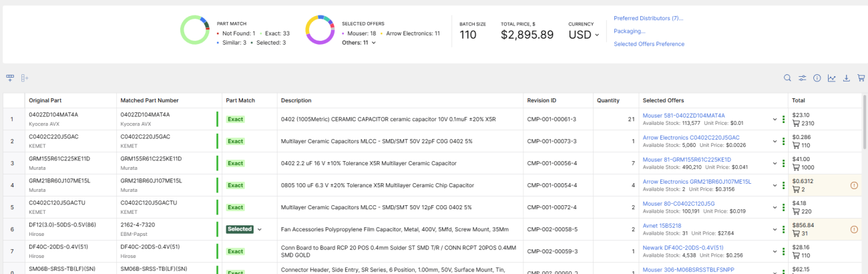Click the Exact badge in row 1

(235, 120)
